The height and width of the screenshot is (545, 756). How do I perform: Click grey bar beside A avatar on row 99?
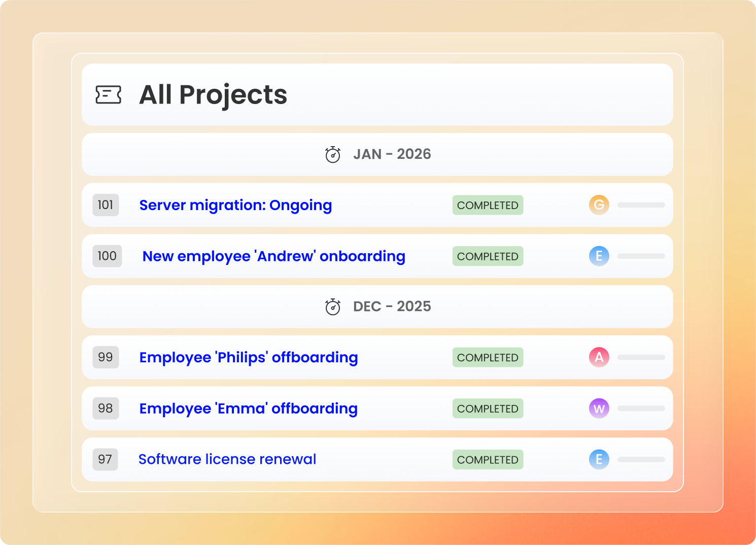(x=641, y=357)
